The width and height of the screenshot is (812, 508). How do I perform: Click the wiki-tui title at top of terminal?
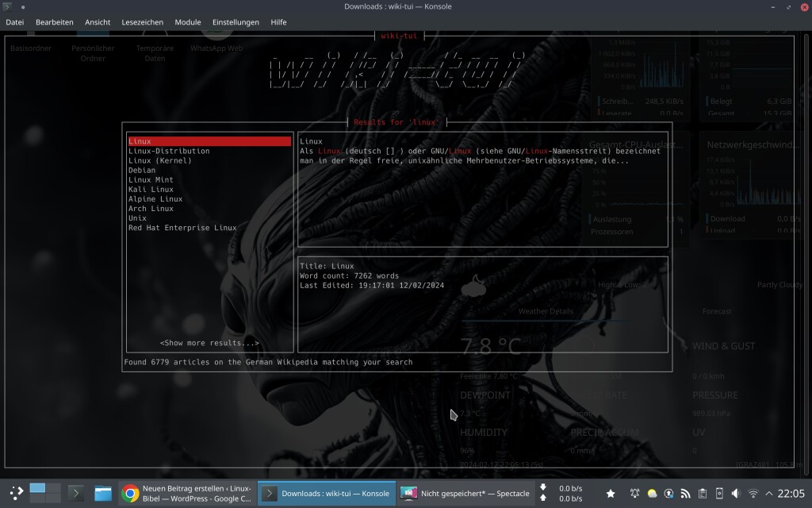click(399, 36)
